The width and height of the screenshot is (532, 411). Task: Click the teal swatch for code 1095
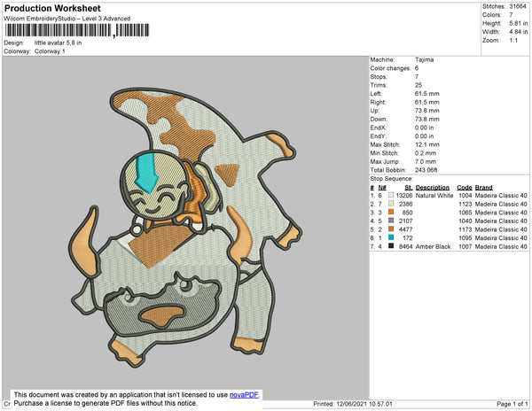pyautogui.click(x=391, y=237)
